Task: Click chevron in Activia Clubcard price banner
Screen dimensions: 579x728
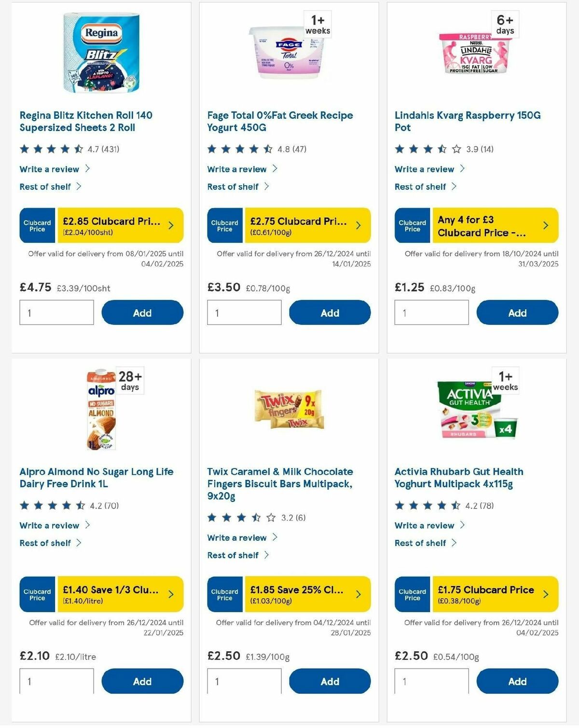Action: tap(545, 594)
